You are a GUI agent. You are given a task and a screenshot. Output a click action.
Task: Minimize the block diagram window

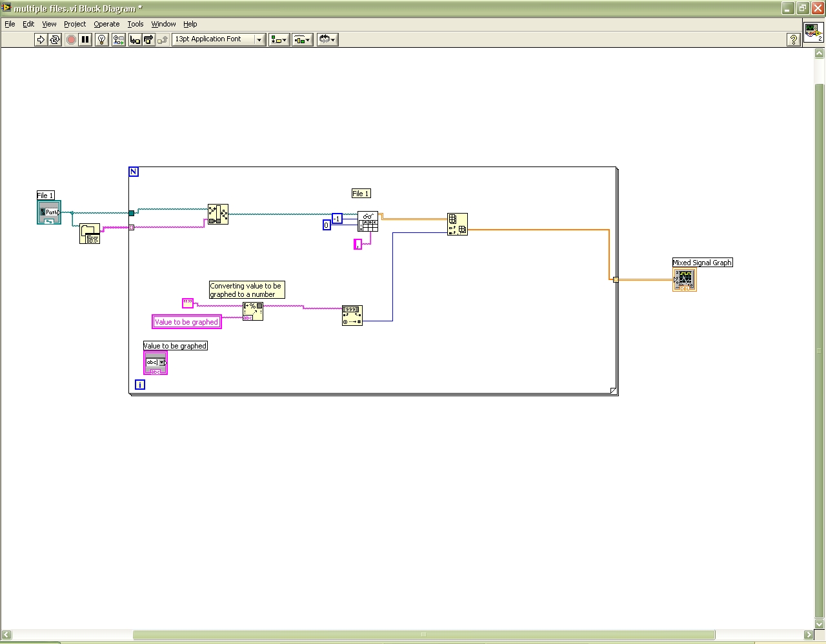click(x=787, y=8)
